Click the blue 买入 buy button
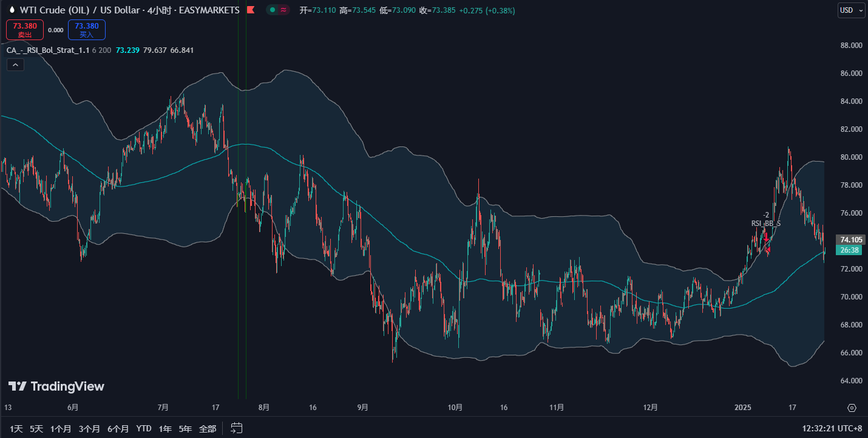This screenshot has height=438, width=868. point(87,30)
